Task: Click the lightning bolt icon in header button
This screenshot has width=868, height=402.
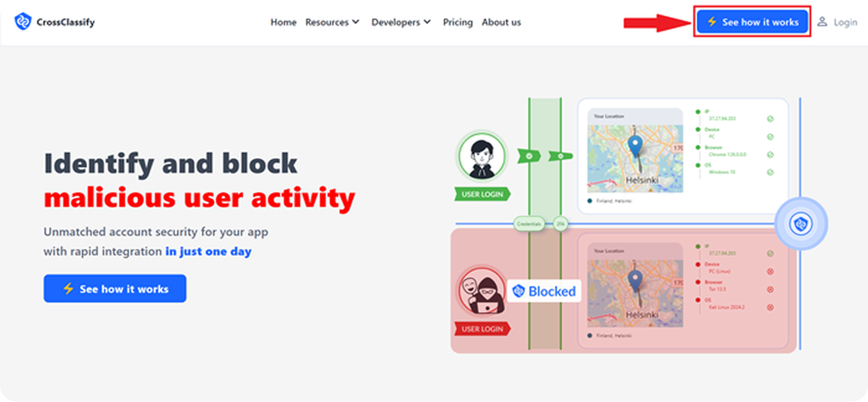Action: click(714, 22)
